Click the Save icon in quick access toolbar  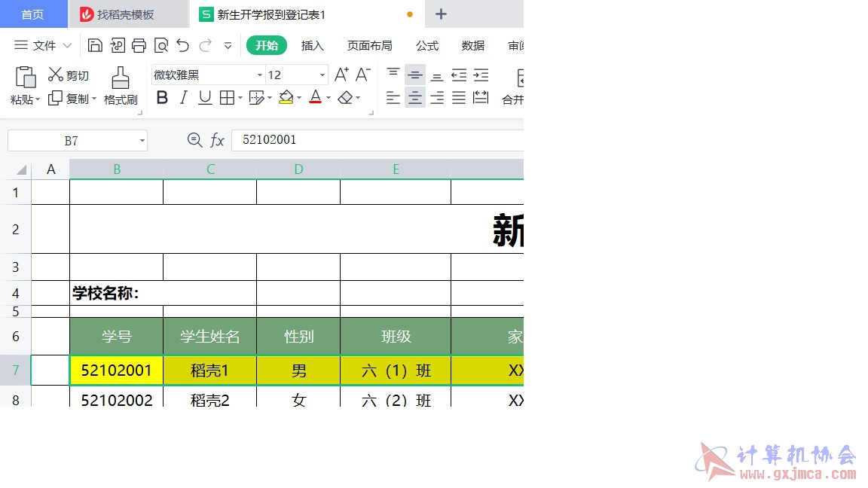[x=95, y=45]
